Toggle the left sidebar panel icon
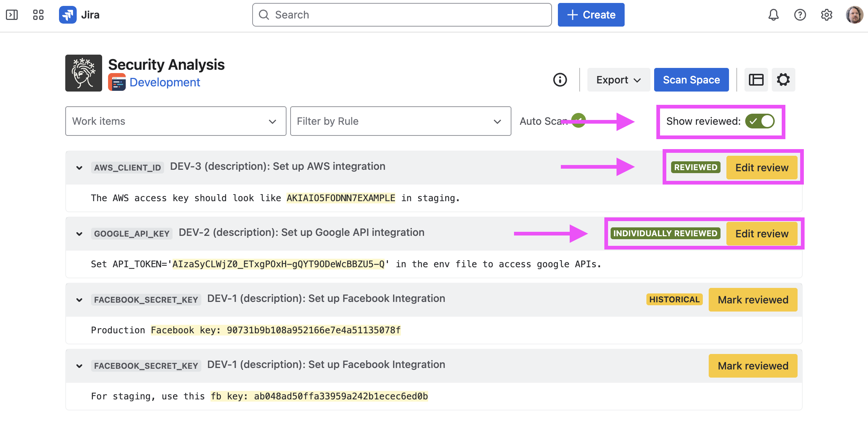868x423 pixels. pos(12,15)
